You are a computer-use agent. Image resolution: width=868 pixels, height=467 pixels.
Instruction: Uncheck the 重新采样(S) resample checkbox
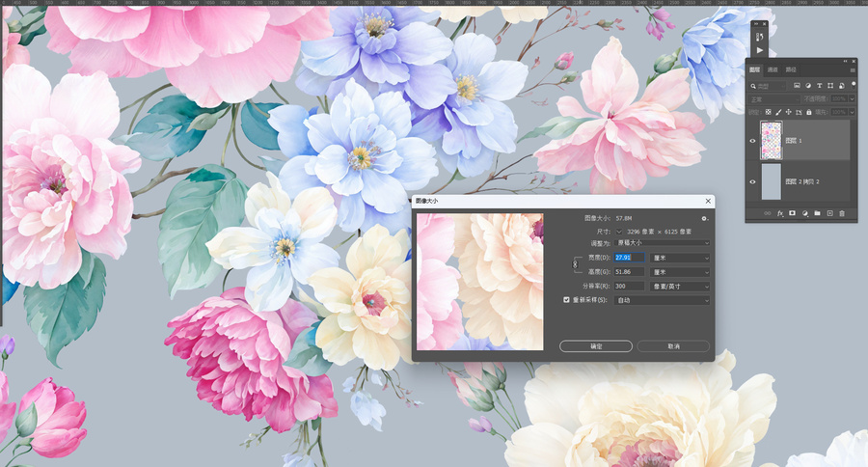(x=566, y=300)
